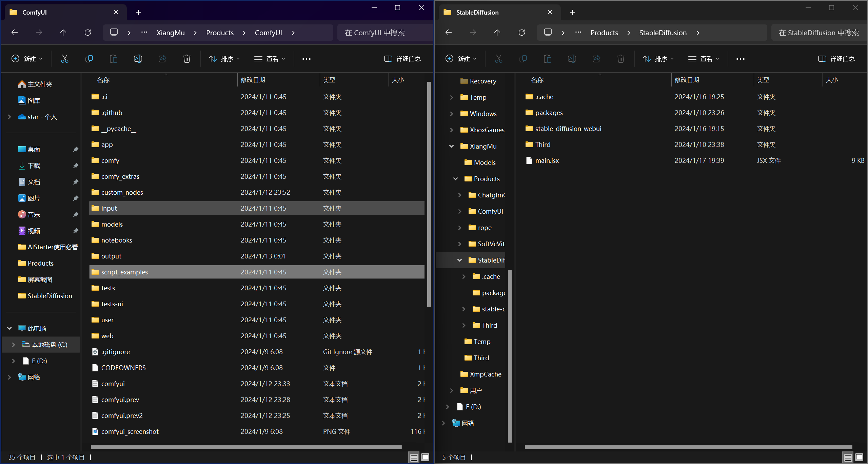
Task: Switch ComfyUI window to details view icon
Action: pos(414,458)
